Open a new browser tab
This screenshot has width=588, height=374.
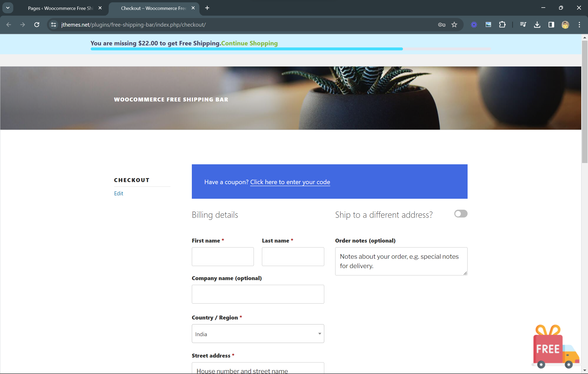(x=207, y=8)
